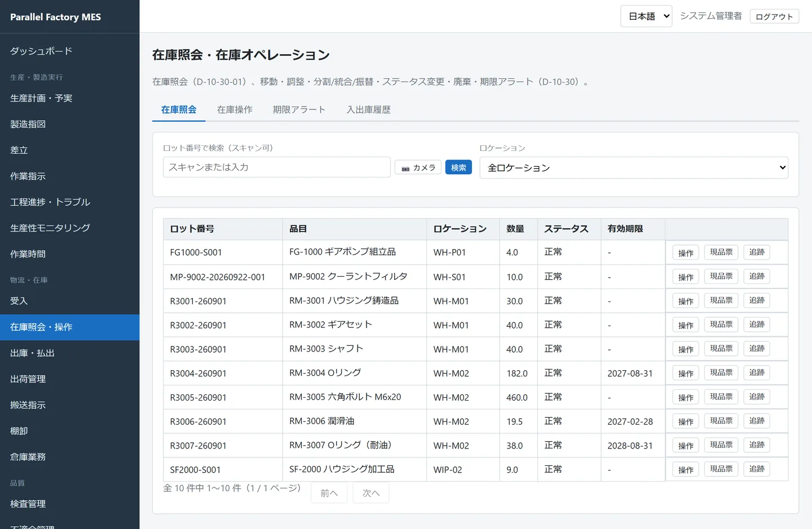Open 出荷管理 in the sidebar

coord(69,379)
